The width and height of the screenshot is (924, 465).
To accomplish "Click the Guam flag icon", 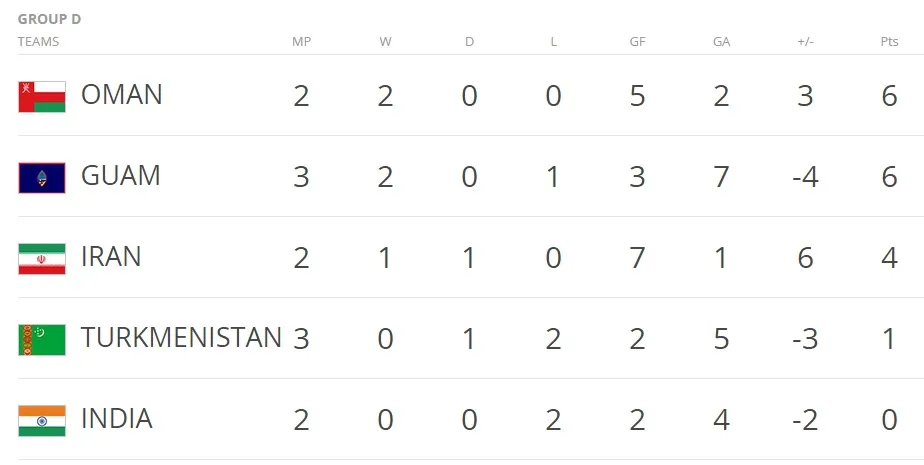I will tap(42, 177).
